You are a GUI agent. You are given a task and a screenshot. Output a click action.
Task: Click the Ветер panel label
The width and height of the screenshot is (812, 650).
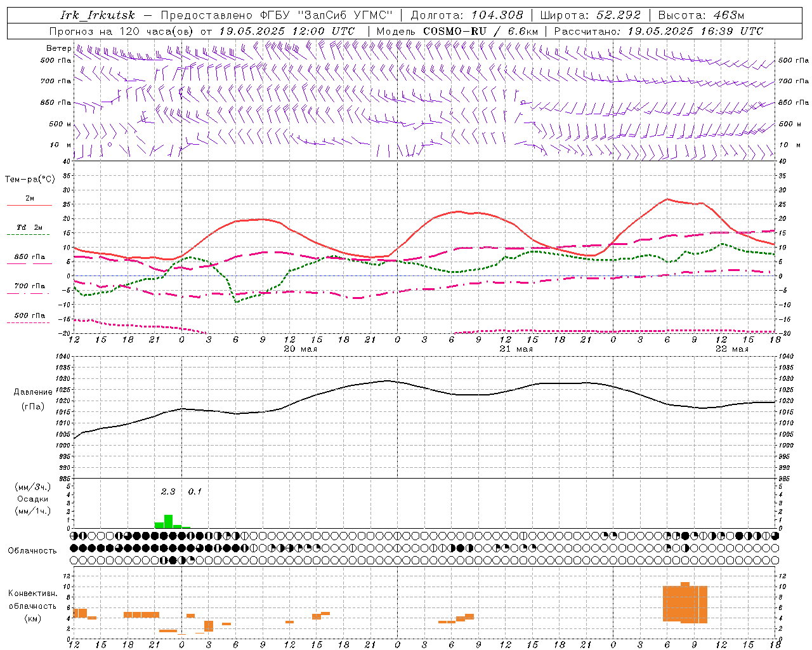(59, 48)
